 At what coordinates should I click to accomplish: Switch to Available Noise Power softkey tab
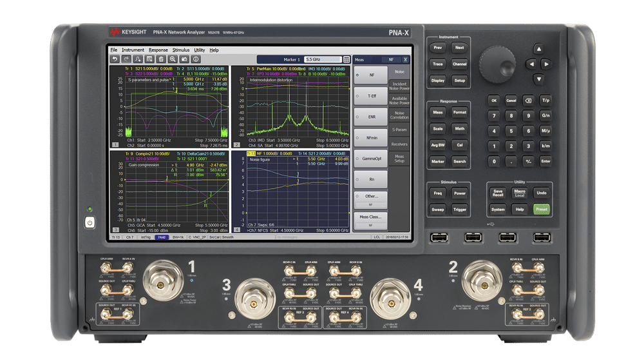coord(399,101)
